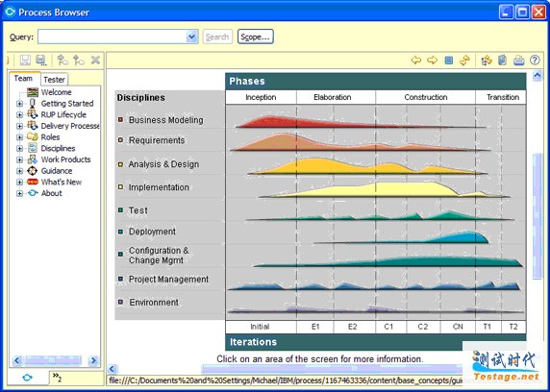The image size is (550, 392).
Task: Open help with the question mark icon
Action: pyautogui.click(x=535, y=61)
